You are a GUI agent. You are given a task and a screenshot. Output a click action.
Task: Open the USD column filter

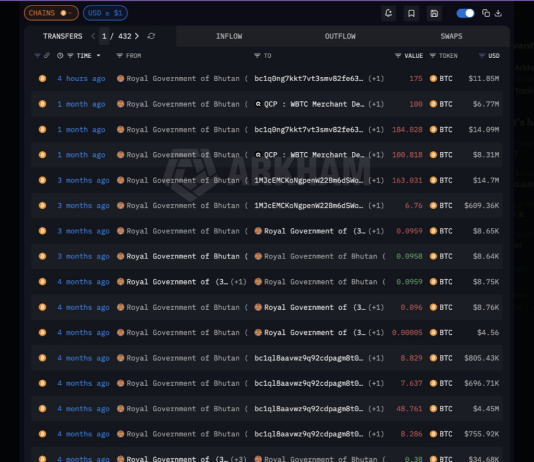(482, 55)
